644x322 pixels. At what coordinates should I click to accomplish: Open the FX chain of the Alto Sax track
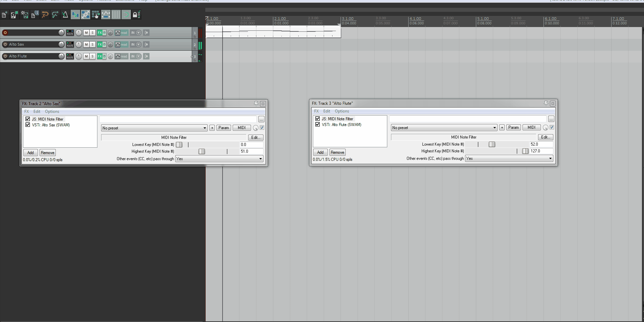pos(100,44)
